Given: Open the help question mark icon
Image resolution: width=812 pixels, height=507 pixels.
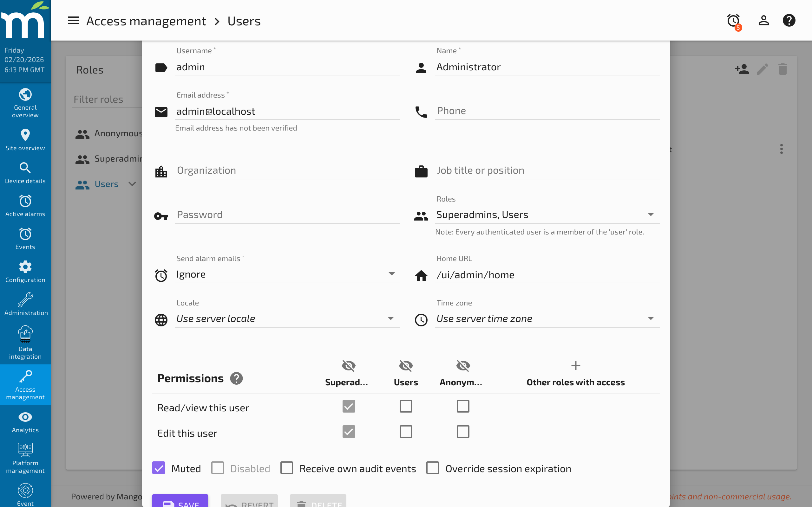Looking at the screenshot, I should tap(789, 21).
